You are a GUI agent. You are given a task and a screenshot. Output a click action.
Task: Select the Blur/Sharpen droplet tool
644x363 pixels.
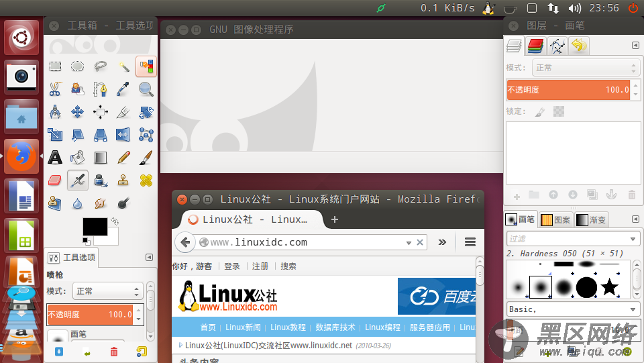click(x=77, y=203)
